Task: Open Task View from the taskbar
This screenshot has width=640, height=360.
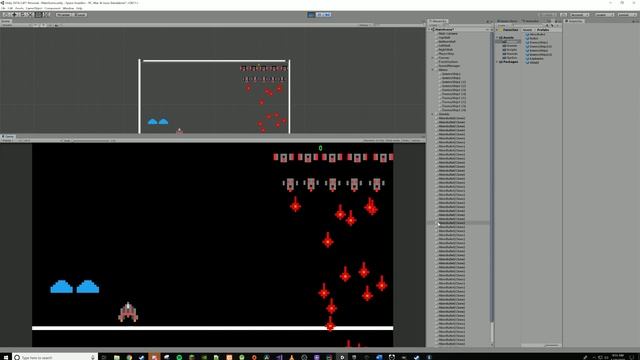Action: (104, 357)
